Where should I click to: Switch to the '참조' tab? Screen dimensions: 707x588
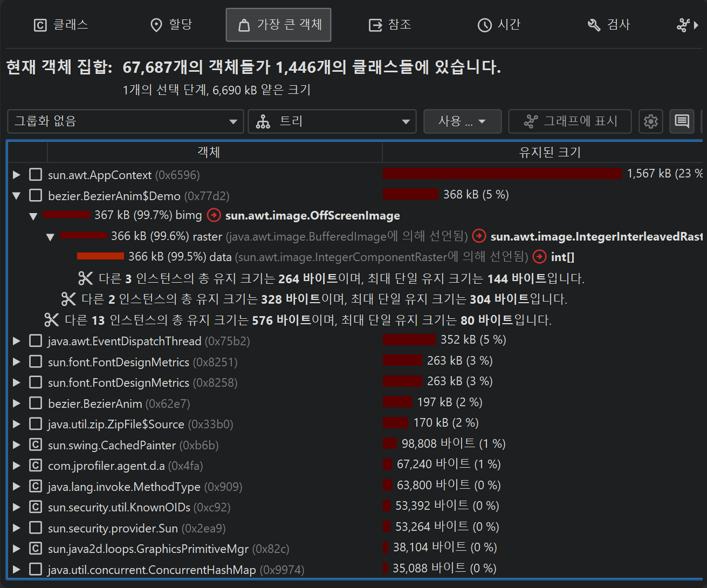[389, 25]
